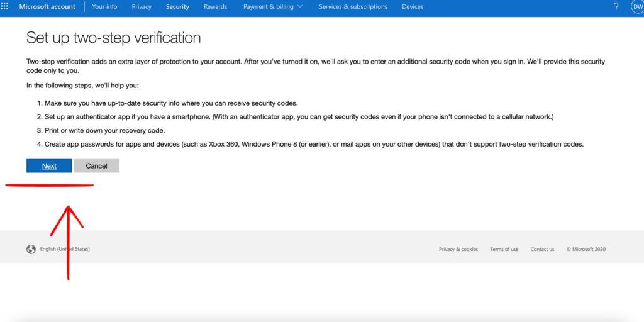The width and height of the screenshot is (644, 322).
Task: Open the DW account avatar
Action: tap(636, 6)
